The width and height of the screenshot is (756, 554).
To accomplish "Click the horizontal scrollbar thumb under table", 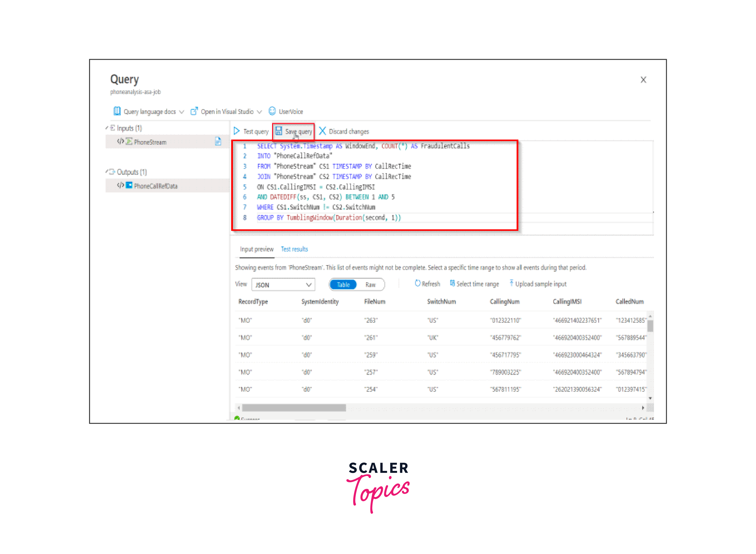I will point(294,408).
